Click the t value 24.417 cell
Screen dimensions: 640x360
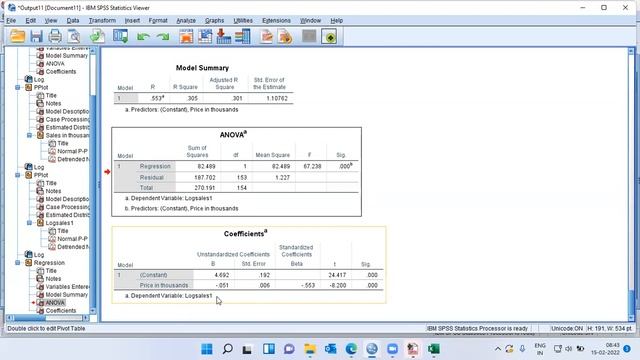pos(337,275)
